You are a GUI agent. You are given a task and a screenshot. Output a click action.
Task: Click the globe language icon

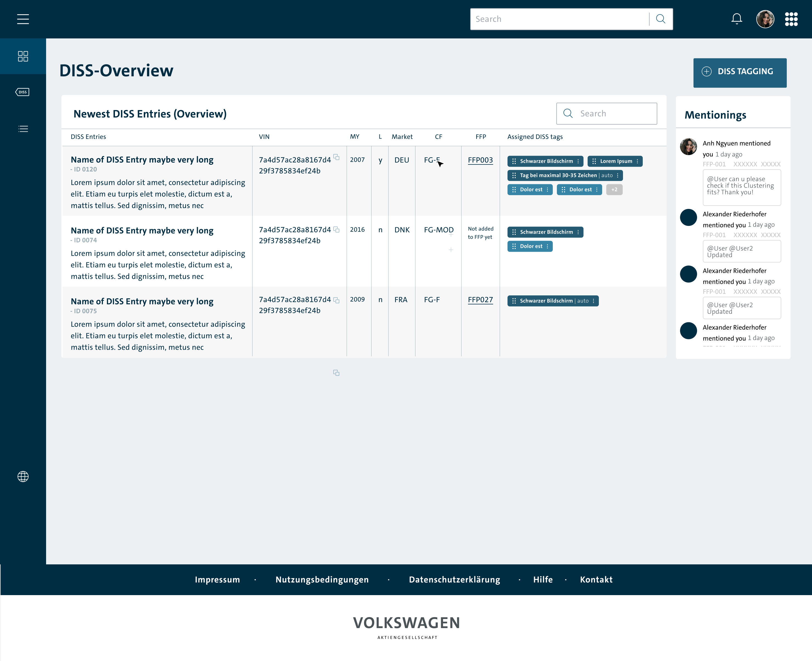23,476
